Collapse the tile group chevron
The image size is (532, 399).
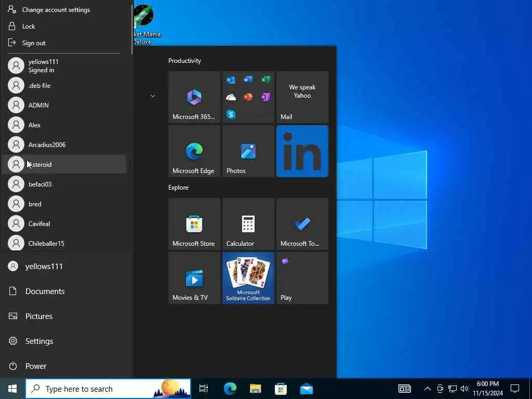tap(153, 96)
